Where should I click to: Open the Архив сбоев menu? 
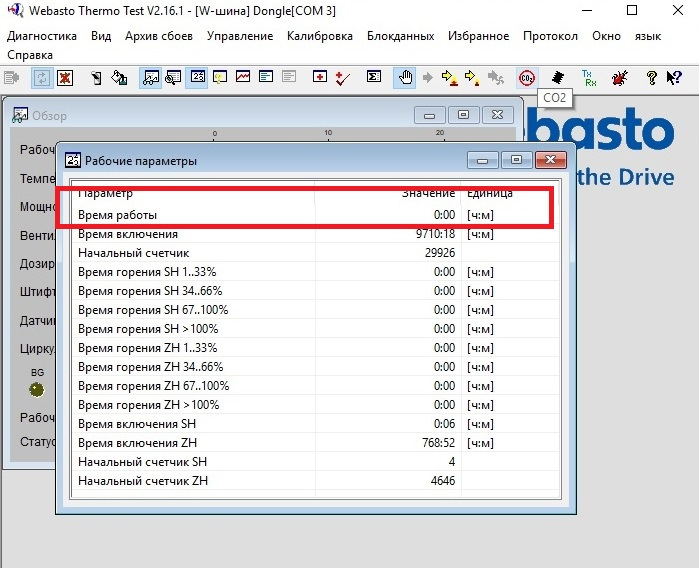click(x=159, y=36)
